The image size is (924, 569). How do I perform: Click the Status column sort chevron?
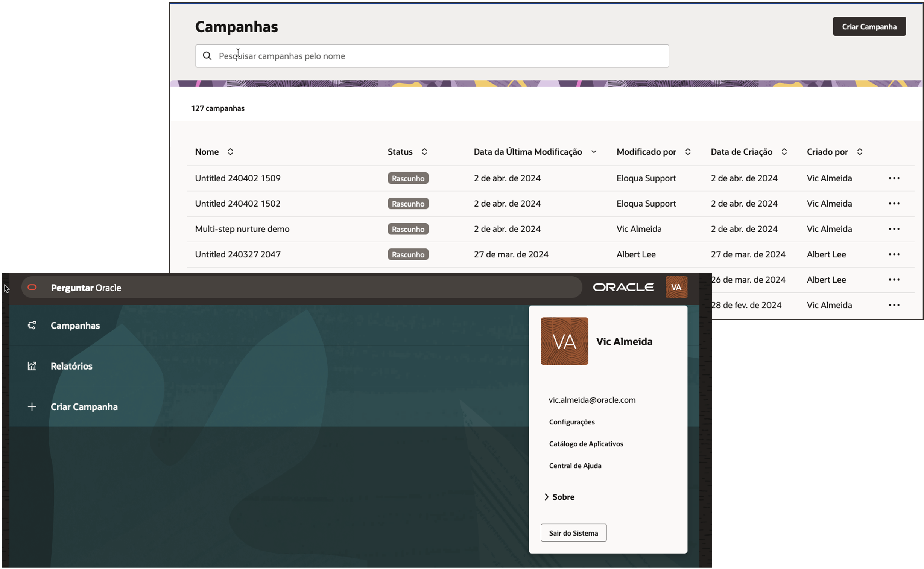coord(424,152)
